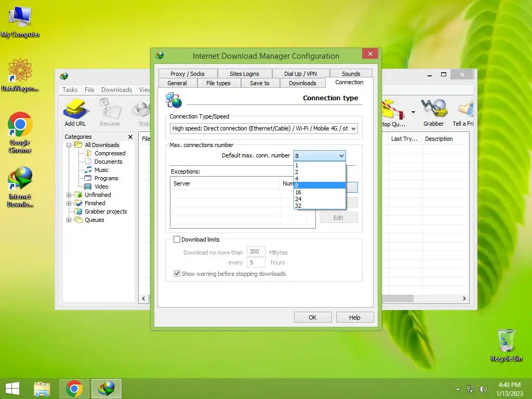Switch to the Save to tab
The image size is (532, 399).
tap(260, 83)
